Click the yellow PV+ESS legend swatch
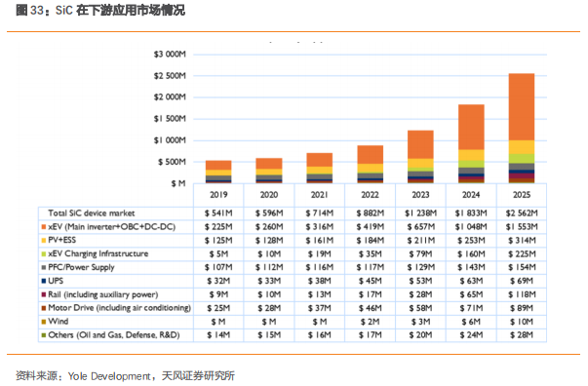This screenshot has height=386, width=588. tap(44, 240)
